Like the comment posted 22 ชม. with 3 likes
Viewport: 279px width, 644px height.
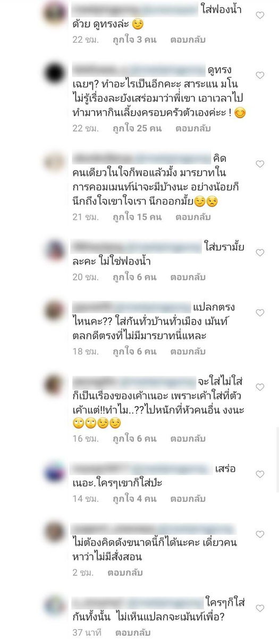tap(260, 15)
